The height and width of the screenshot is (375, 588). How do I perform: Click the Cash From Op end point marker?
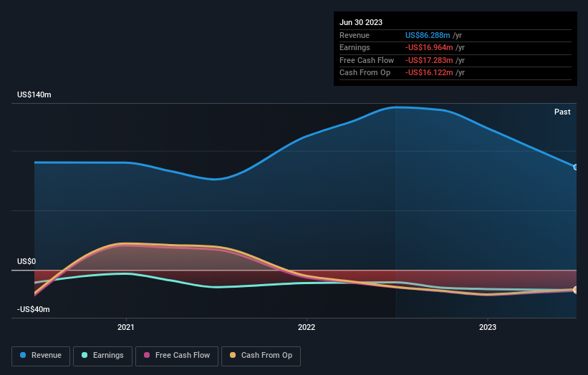[576, 289]
